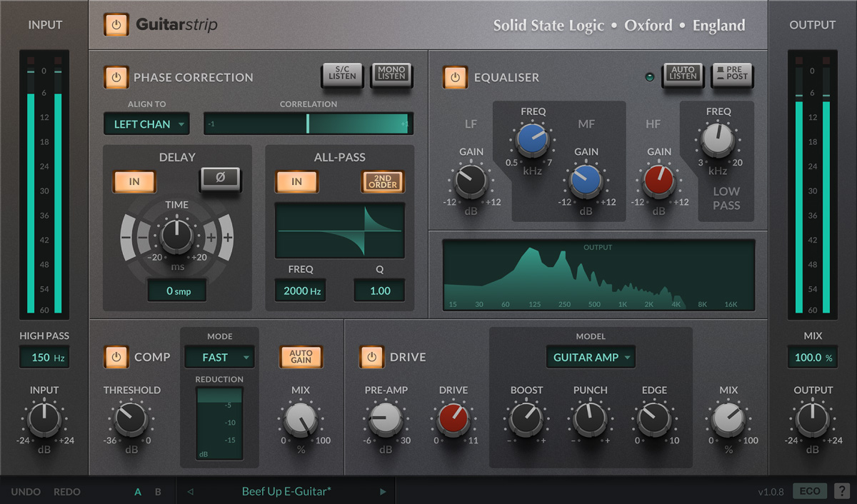This screenshot has width=857, height=504.
Task: Open help via the question mark icon
Action: click(x=841, y=491)
